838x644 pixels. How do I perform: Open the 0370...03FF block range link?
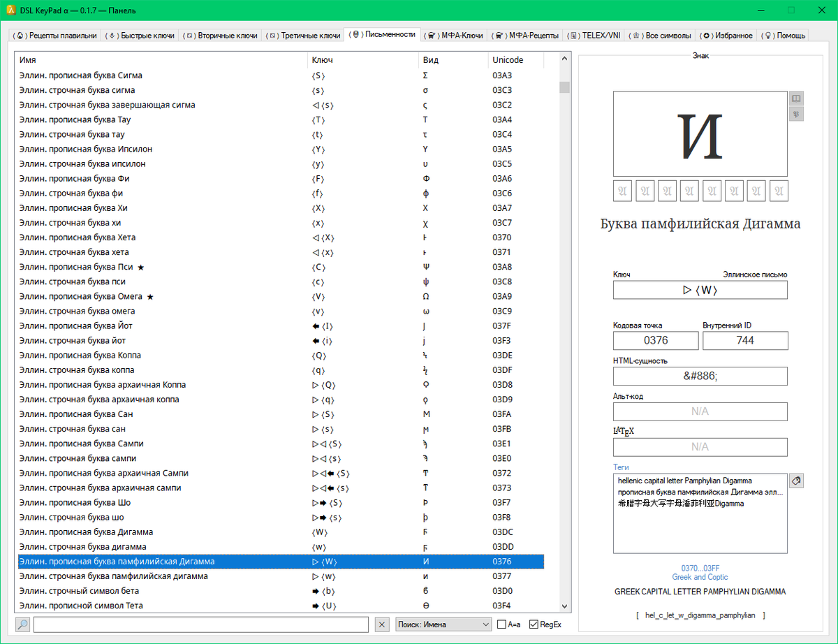point(700,568)
